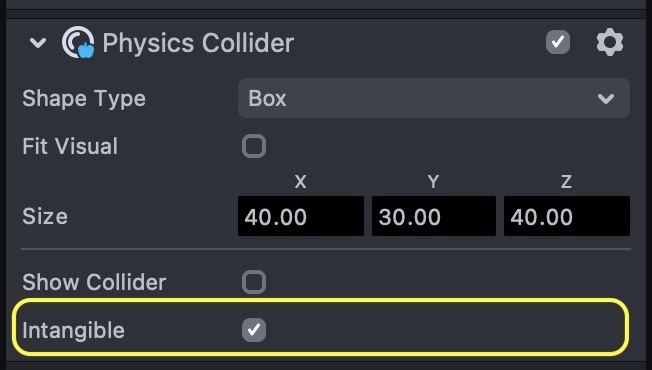This screenshot has height=370, width=652.
Task: Click the Fit Visual property label
Action: 70,146
